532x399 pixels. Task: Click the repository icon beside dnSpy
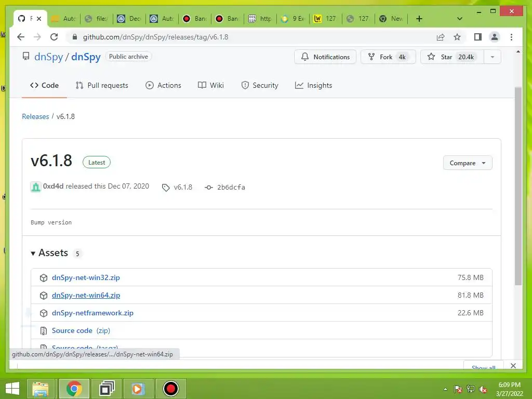[x=26, y=56]
